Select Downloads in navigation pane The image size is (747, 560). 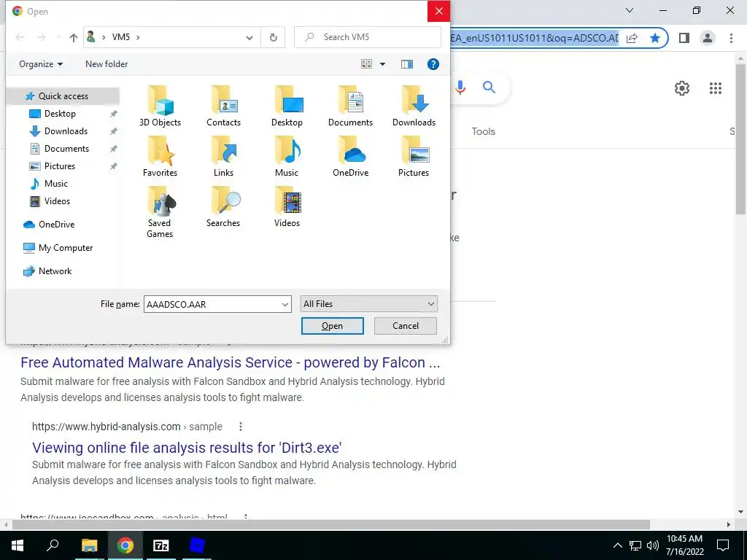66,131
